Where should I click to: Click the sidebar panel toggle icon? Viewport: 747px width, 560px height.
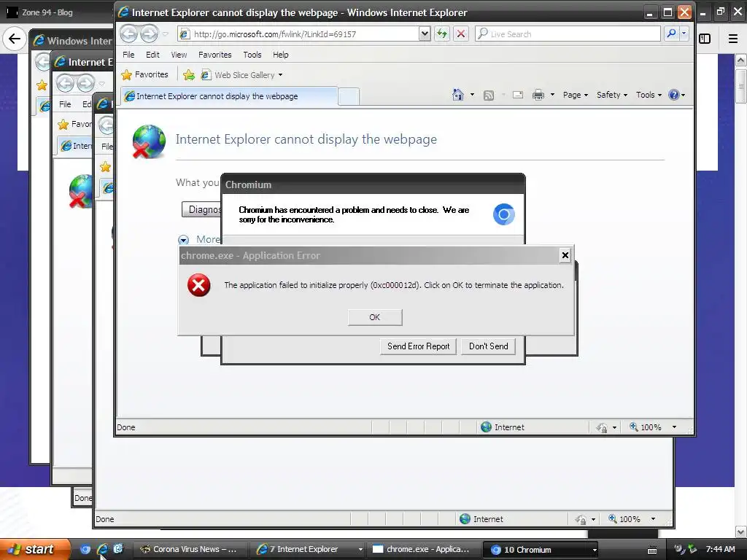[705, 39]
